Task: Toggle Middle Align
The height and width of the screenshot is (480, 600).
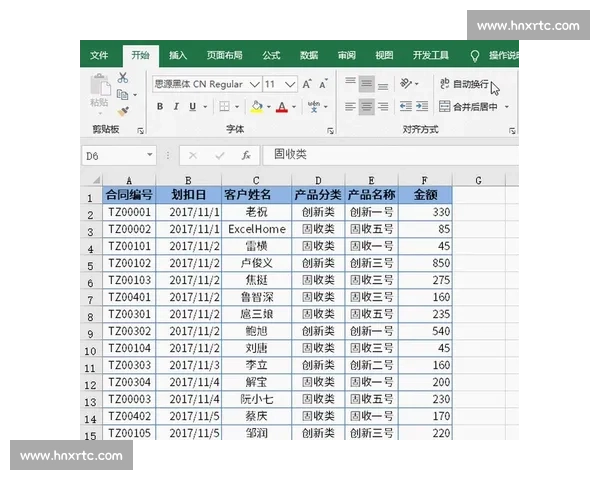Action: pyautogui.click(x=367, y=84)
